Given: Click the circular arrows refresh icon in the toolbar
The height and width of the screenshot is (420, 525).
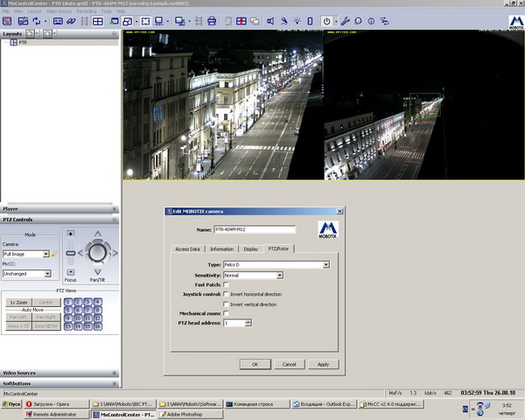Looking at the screenshot, I should (36, 21).
